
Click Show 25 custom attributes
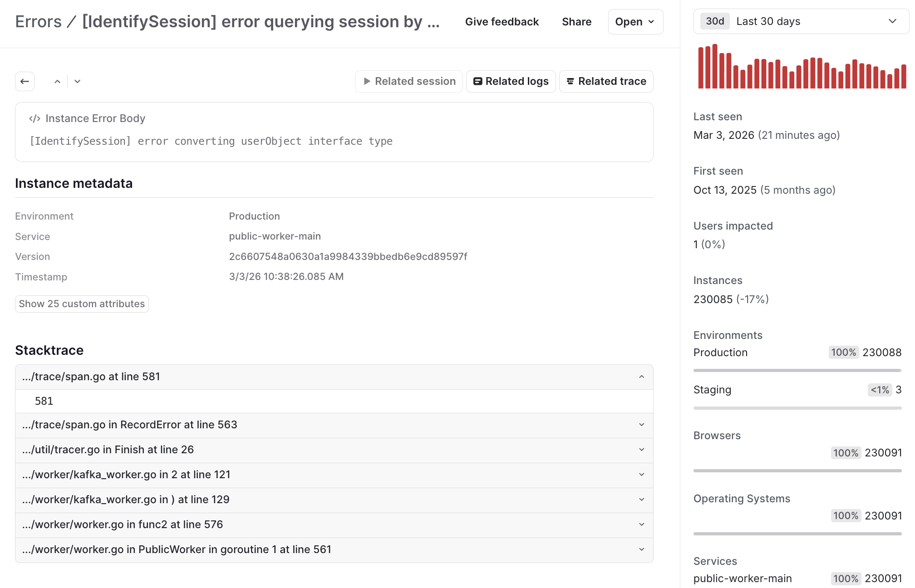point(82,304)
